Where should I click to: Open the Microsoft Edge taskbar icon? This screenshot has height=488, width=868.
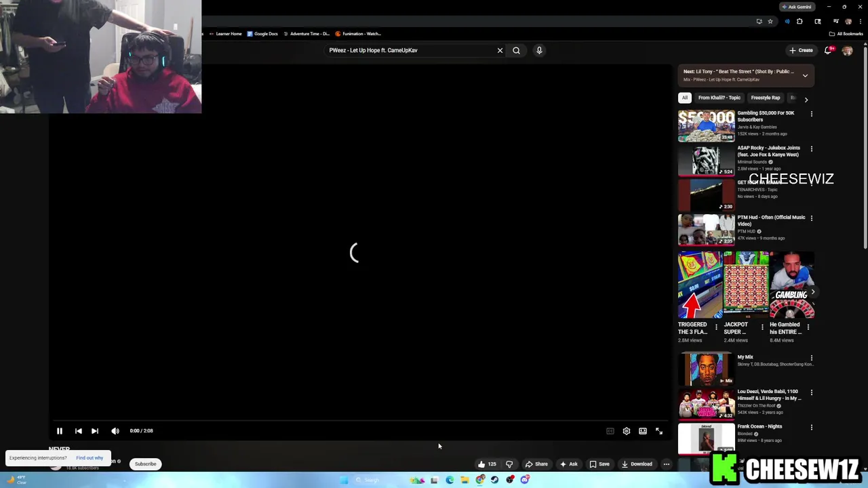click(450, 480)
